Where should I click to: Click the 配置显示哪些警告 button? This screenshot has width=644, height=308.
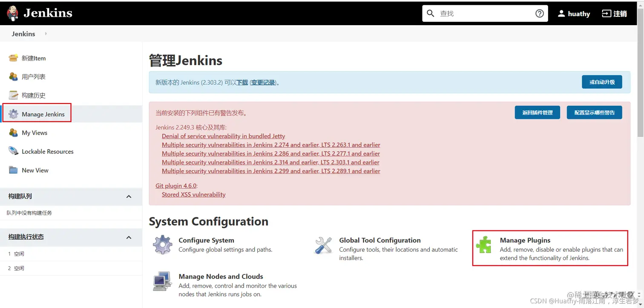(x=594, y=112)
